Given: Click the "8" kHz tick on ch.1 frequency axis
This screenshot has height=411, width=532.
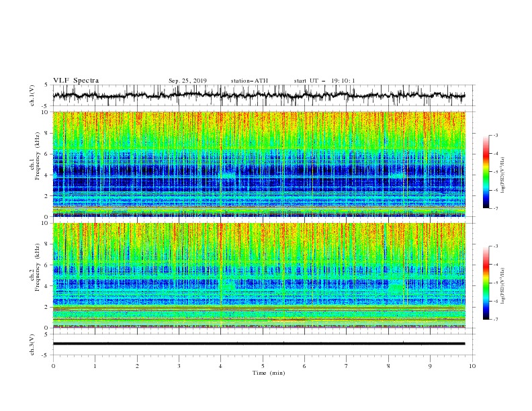Looking at the screenshot, I should coord(47,133).
